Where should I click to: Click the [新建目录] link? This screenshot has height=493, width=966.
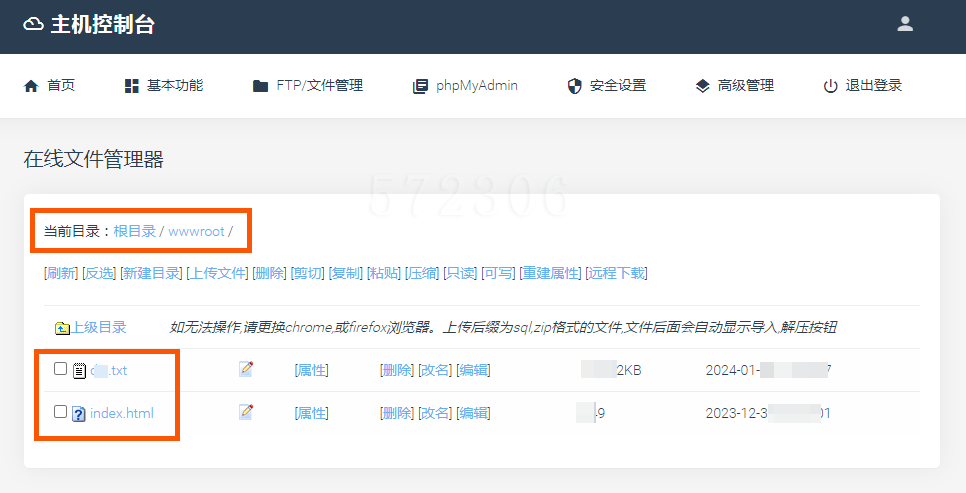[152, 273]
